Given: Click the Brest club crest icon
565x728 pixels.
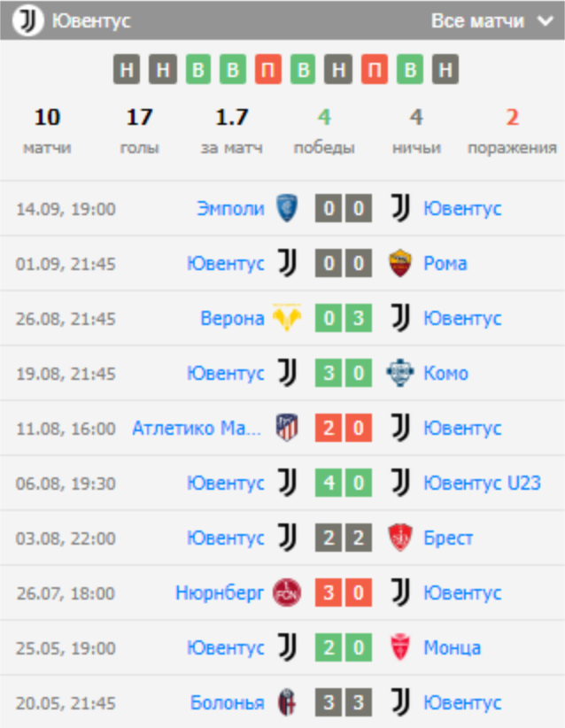Looking at the screenshot, I should point(400,538).
